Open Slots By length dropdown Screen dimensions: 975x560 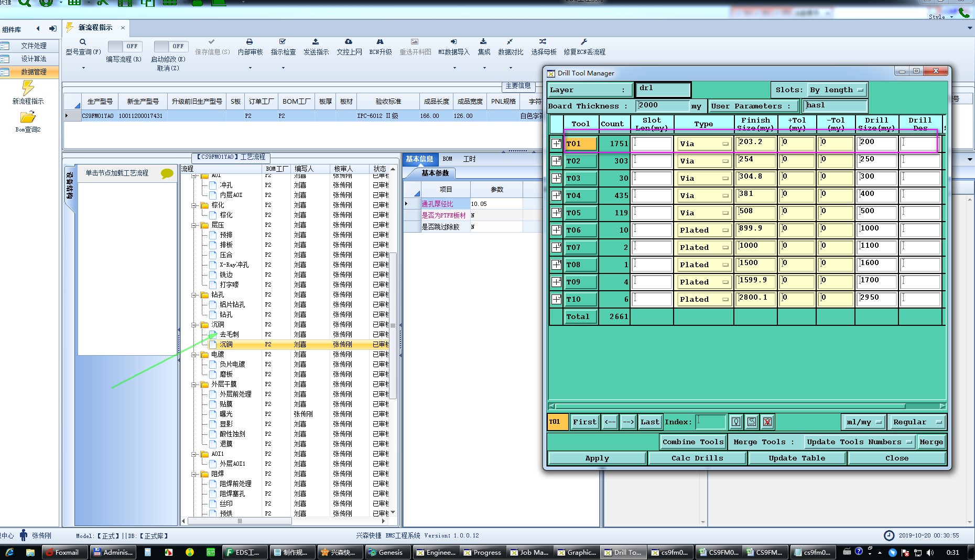pos(837,90)
